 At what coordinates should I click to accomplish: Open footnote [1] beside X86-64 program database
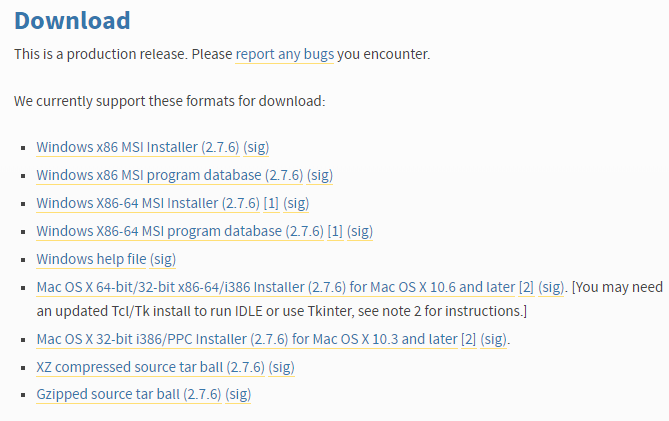tap(335, 231)
